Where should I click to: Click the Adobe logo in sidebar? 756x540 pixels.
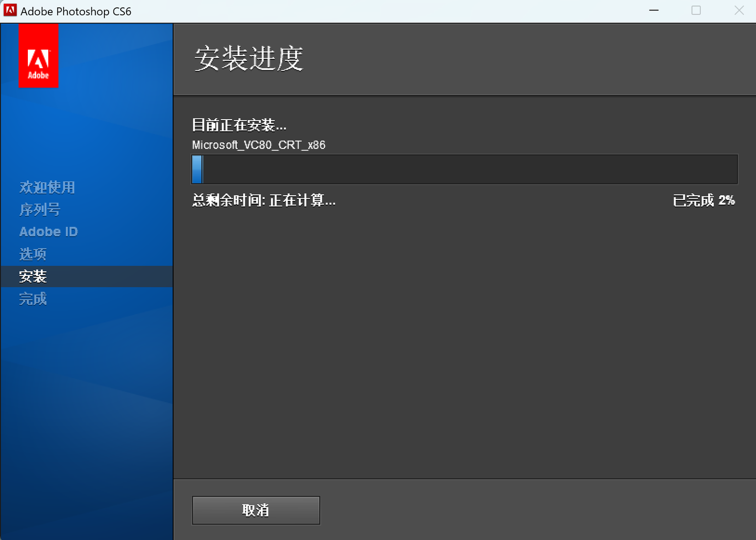[38, 56]
